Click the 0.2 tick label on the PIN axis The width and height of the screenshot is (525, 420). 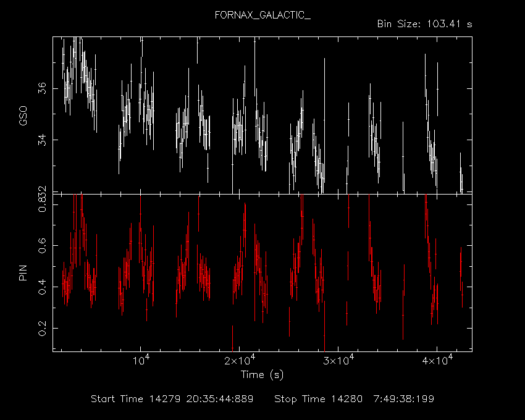(x=42, y=328)
